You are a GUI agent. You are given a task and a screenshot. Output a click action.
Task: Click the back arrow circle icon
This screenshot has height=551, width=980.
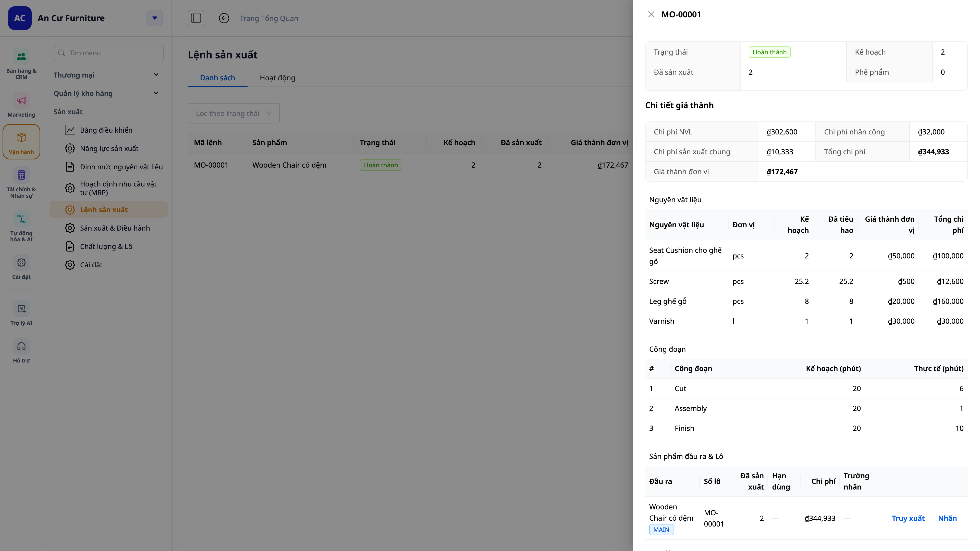click(224, 18)
